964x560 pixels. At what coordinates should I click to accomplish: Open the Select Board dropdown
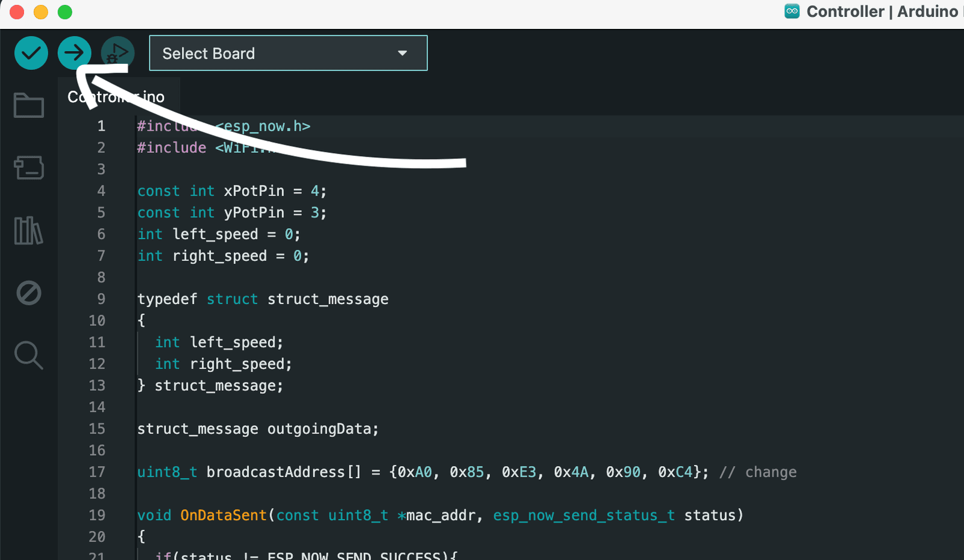pyautogui.click(x=288, y=53)
